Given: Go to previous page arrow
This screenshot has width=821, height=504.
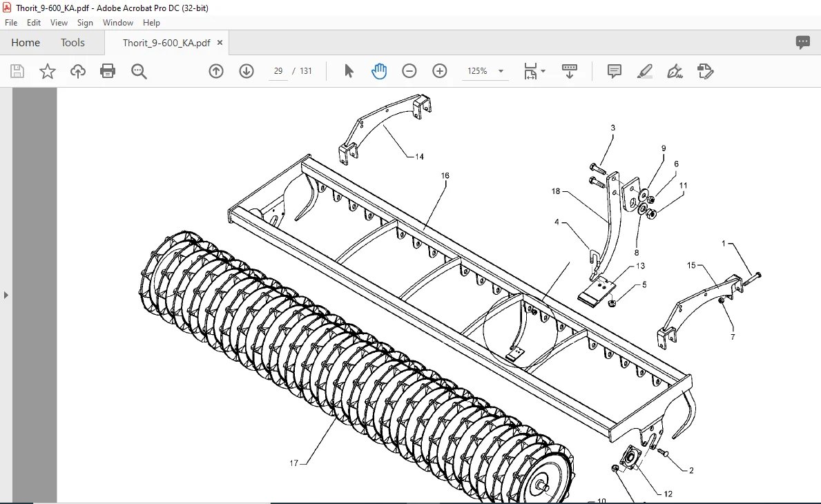Looking at the screenshot, I should pyautogui.click(x=215, y=71).
